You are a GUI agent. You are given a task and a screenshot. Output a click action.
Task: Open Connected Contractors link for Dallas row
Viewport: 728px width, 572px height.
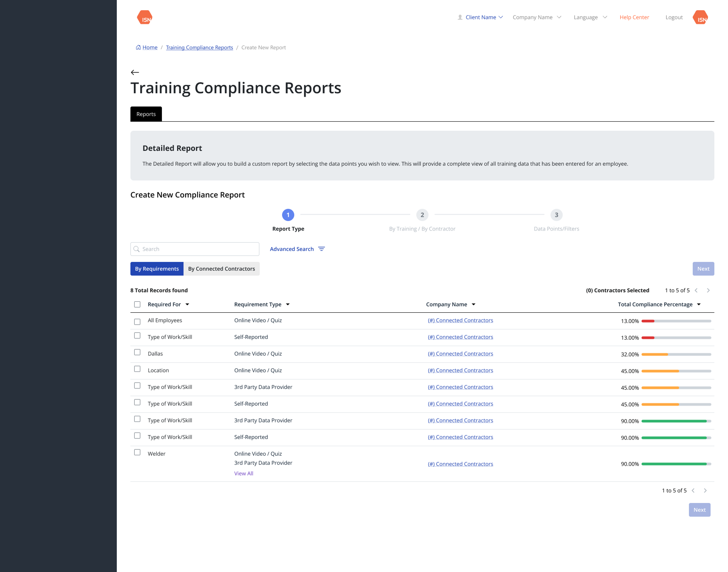pyautogui.click(x=460, y=354)
